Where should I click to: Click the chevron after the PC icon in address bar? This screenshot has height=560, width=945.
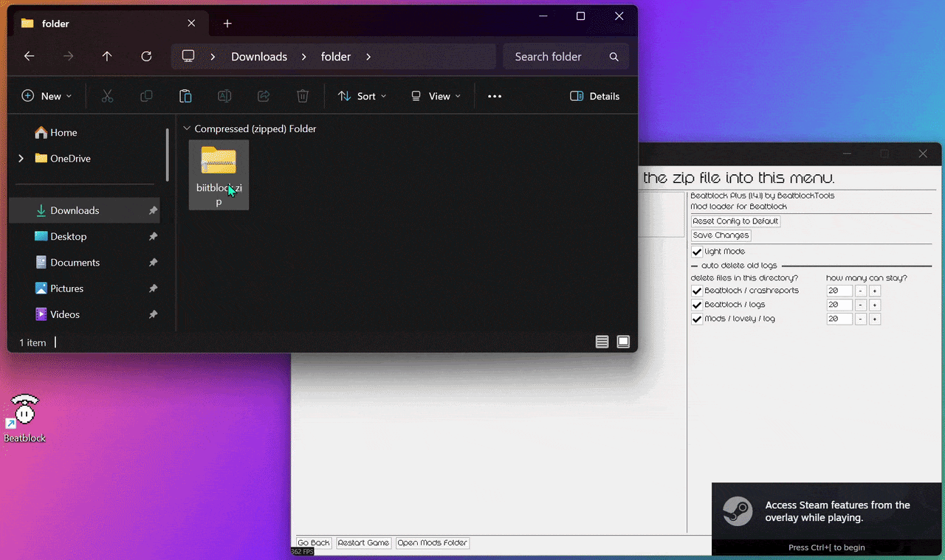click(x=213, y=57)
